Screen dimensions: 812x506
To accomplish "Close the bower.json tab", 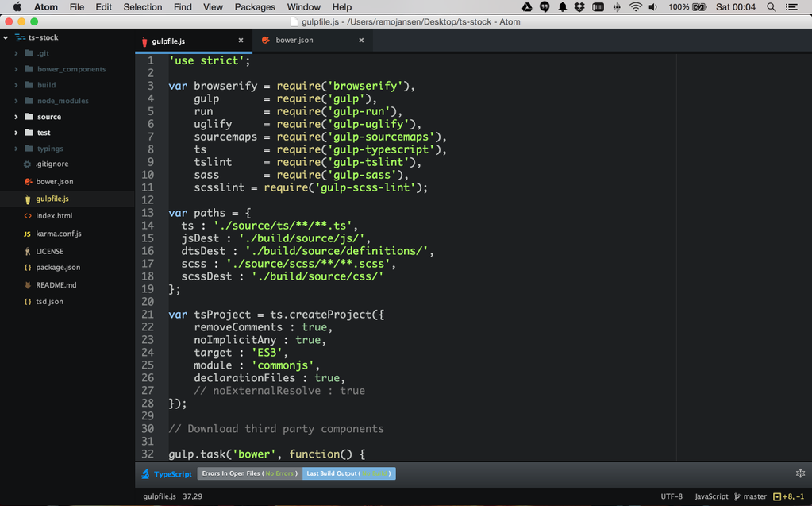I will point(361,41).
